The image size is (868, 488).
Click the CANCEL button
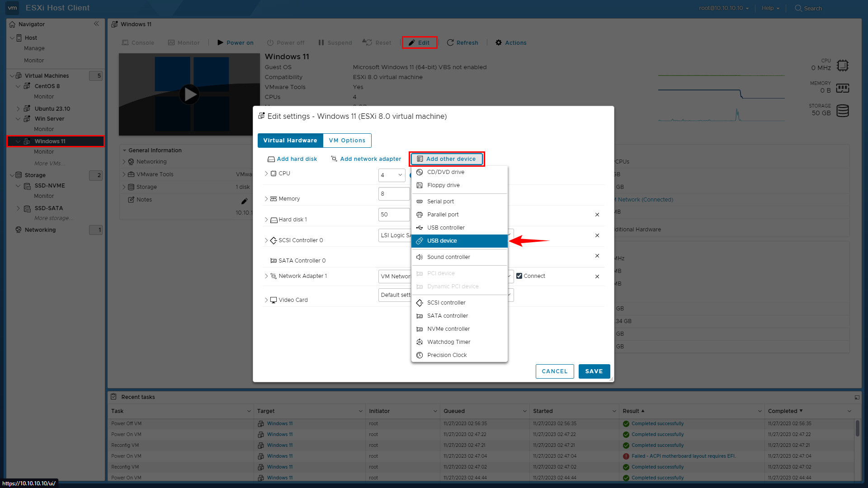coord(555,371)
